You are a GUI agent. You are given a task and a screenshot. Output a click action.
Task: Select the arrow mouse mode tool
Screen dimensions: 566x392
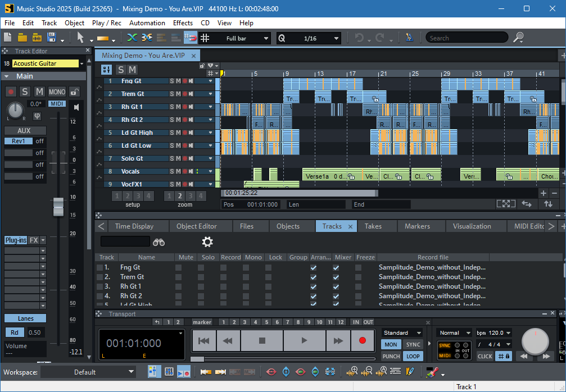(81, 38)
